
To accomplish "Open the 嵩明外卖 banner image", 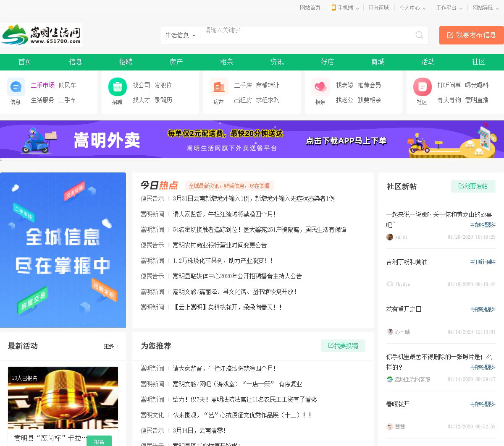I will pos(252,139).
